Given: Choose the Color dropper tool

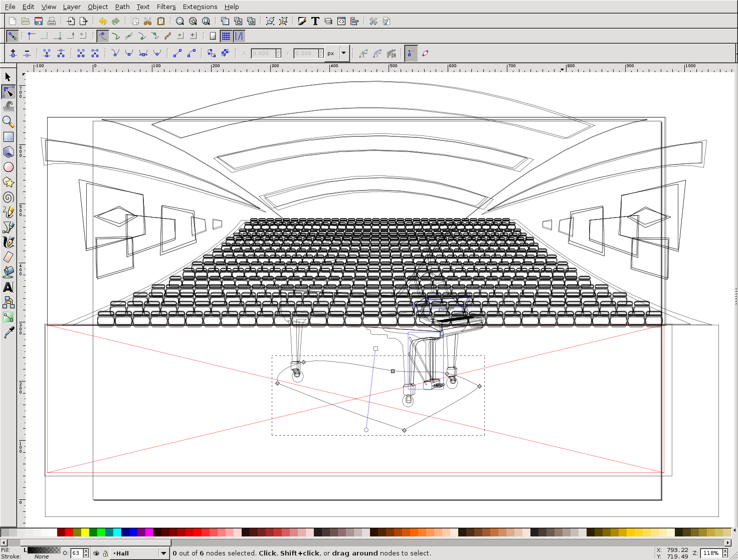Looking at the screenshot, I should tap(8, 332).
